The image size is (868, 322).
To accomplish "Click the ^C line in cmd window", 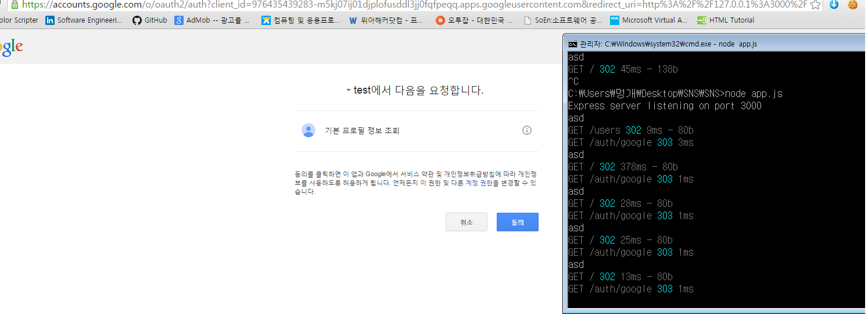I will click(573, 81).
